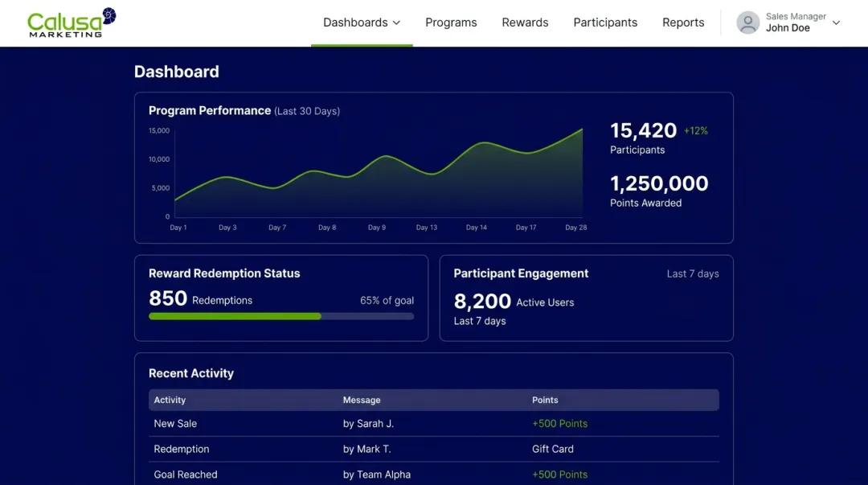Click the Recent Activity heading

pyautogui.click(x=191, y=373)
